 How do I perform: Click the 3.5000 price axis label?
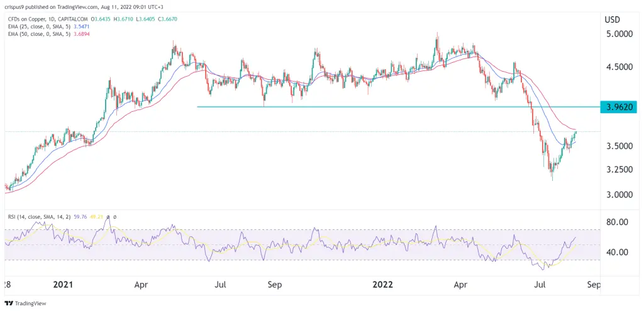click(x=621, y=147)
